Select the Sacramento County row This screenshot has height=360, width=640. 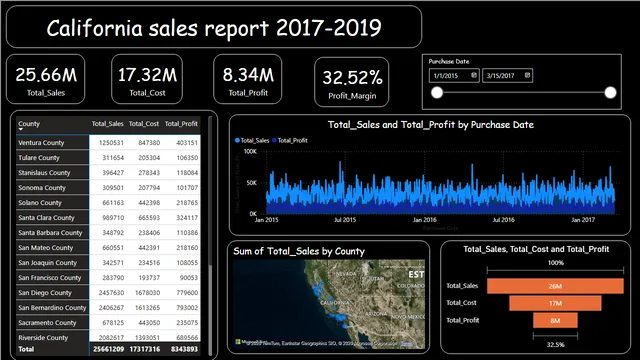pyautogui.click(x=108, y=322)
